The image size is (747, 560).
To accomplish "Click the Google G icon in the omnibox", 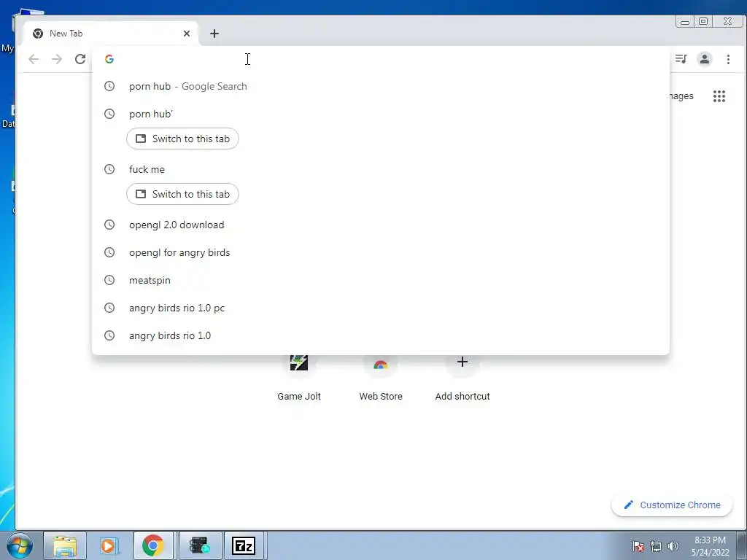I will [109, 59].
